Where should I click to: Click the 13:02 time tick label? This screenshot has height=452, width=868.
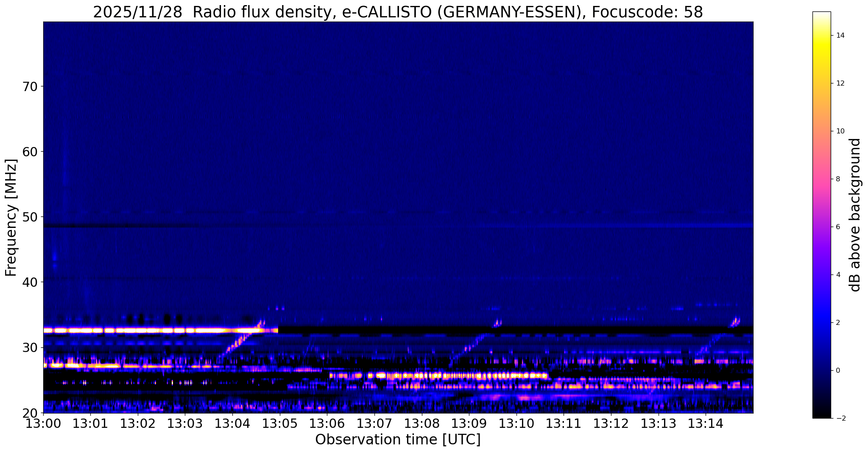pyautogui.click(x=138, y=423)
